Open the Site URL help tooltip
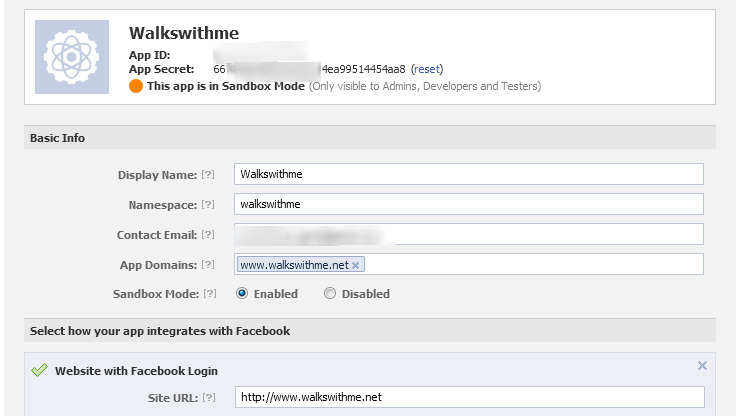 point(208,397)
